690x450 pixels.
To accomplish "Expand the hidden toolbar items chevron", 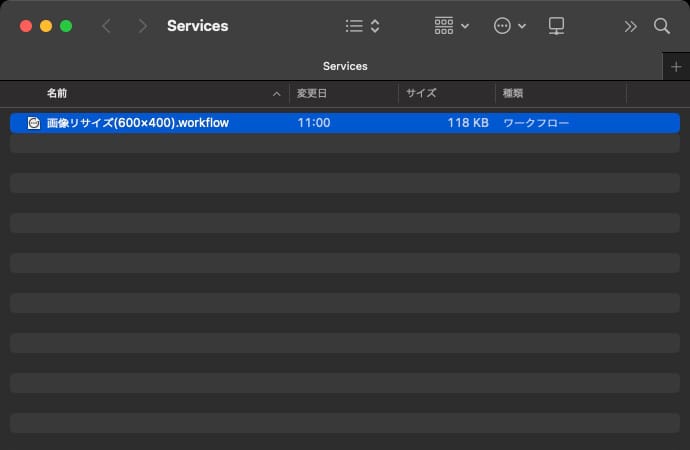I will (630, 26).
